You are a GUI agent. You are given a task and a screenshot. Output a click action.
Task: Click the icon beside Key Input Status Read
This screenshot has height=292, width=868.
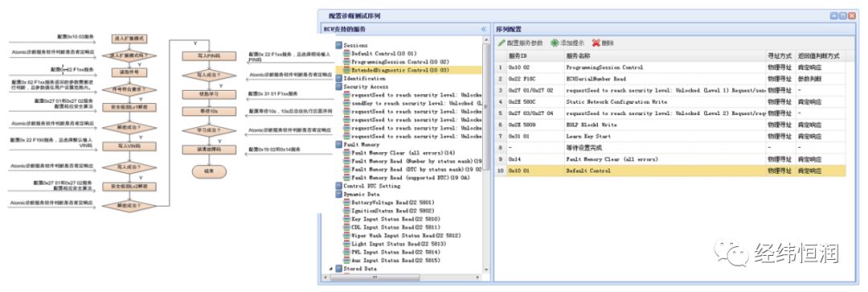(346, 220)
